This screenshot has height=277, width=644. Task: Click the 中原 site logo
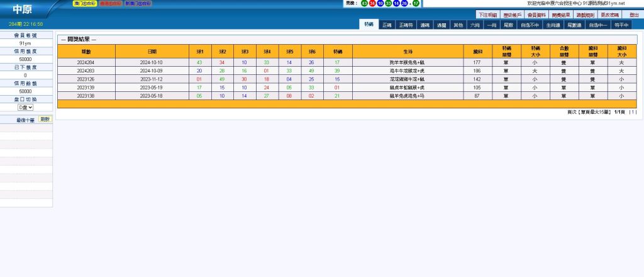click(21, 11)
